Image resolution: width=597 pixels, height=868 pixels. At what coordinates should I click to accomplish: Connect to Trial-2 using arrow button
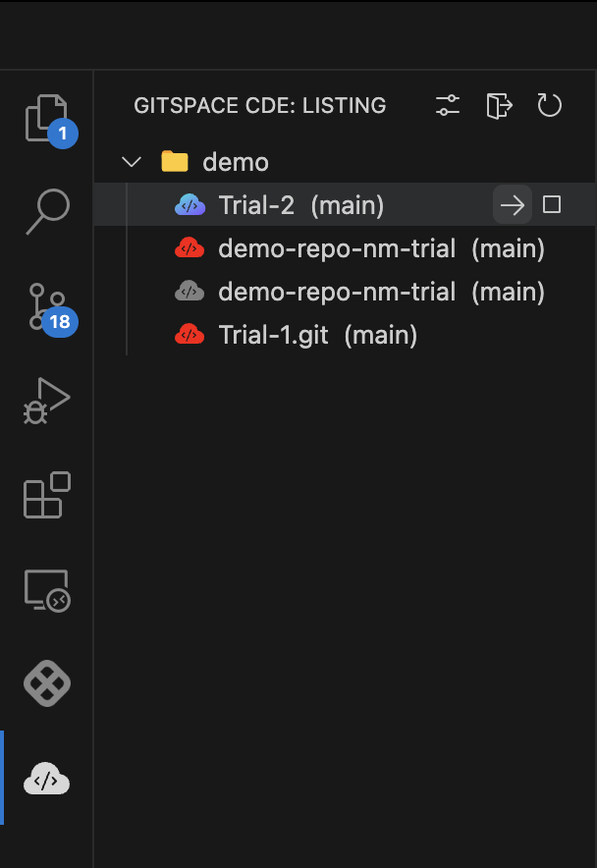pyautogui.click(x=512, y=205)
